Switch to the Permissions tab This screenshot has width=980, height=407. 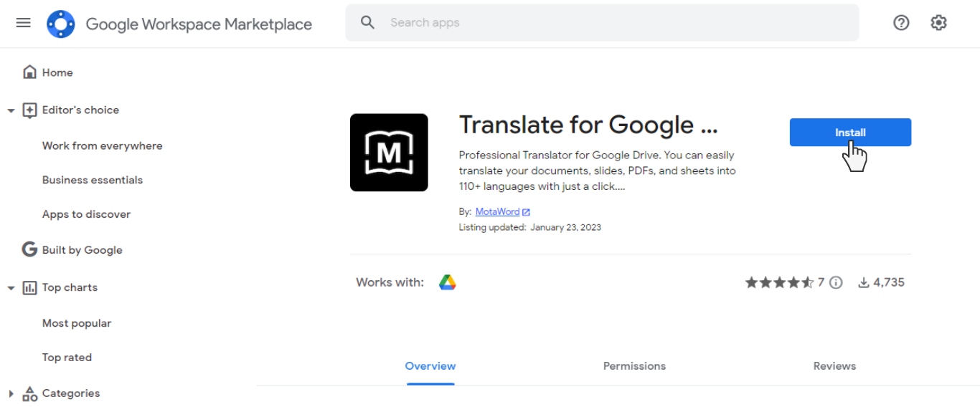(634, 366)
